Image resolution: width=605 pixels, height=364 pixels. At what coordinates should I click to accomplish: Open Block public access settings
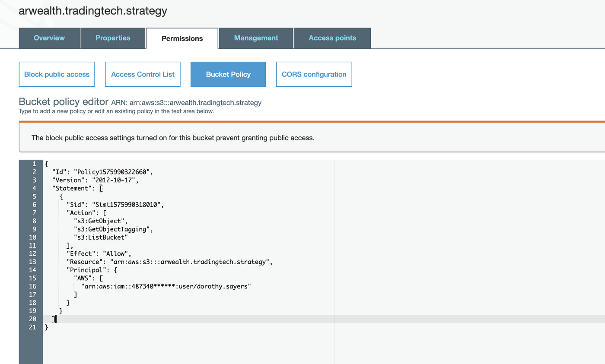coord(57,74)
